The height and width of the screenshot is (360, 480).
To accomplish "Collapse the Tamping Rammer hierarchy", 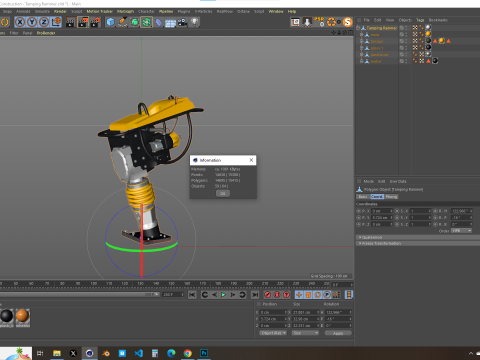I will pyautogui.click(x=358, y=28).
